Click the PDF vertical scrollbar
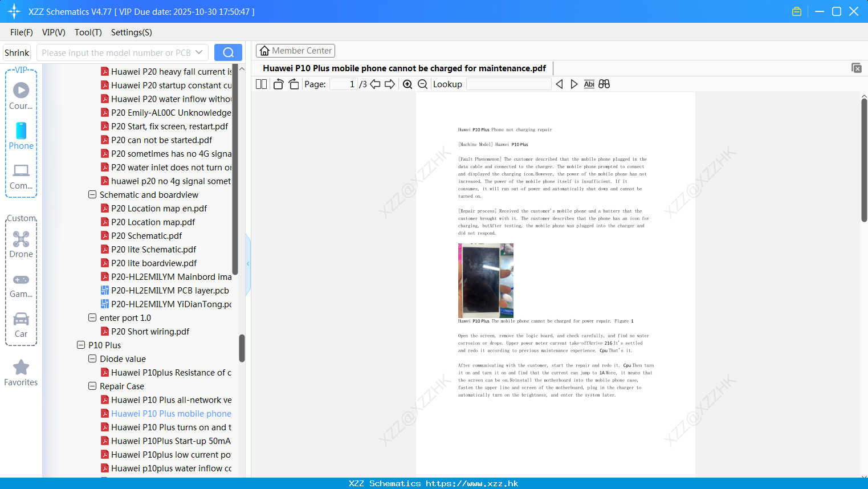 pos(864,160)
